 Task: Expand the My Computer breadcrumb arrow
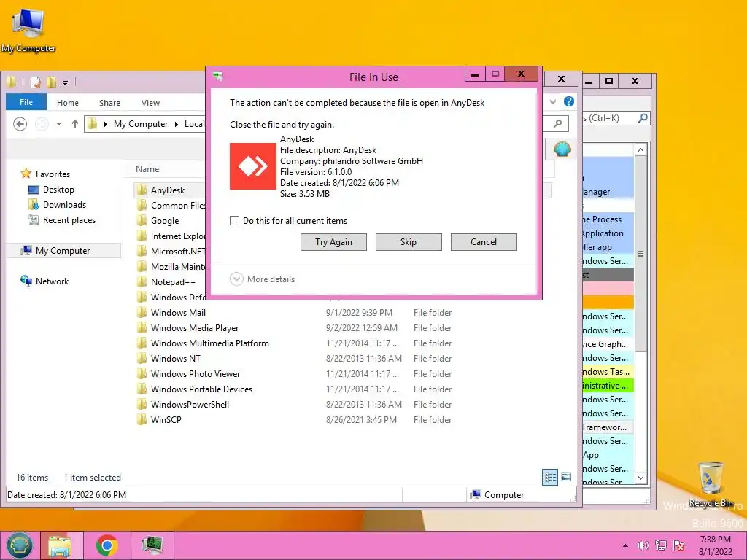177,124
